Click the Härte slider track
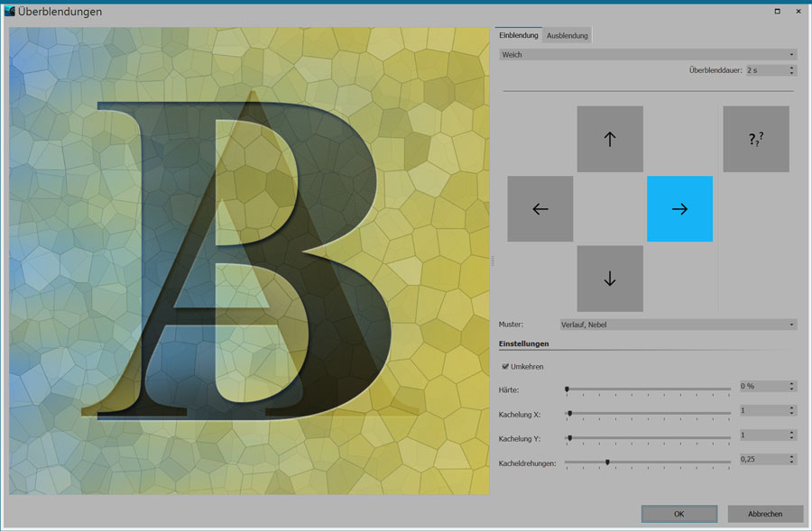812x531 pixels. pyautogui.click(x=647, y=389)
